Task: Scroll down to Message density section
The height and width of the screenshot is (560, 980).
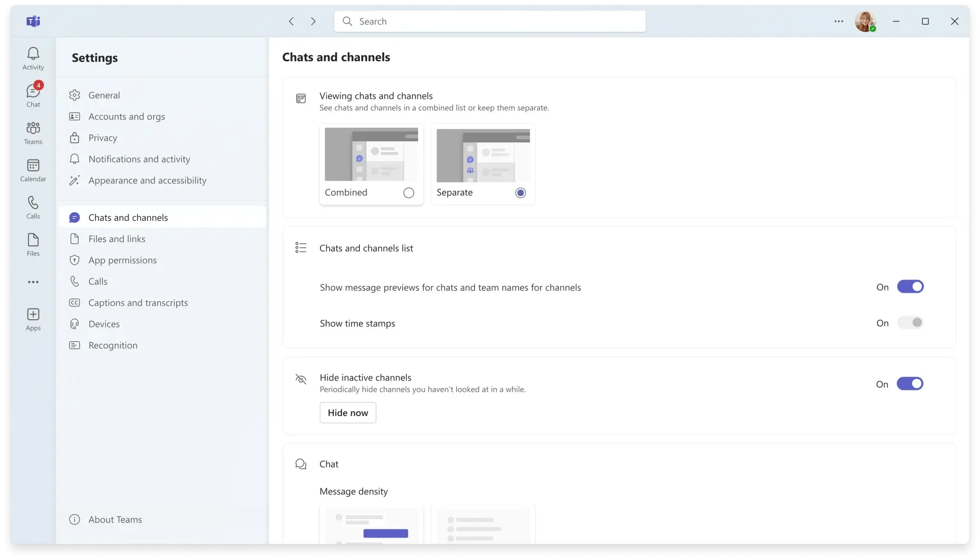Action: [353, 491]
